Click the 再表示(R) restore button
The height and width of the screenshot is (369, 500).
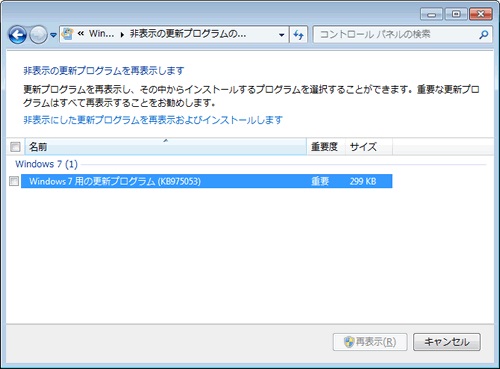tap(370, 342)
